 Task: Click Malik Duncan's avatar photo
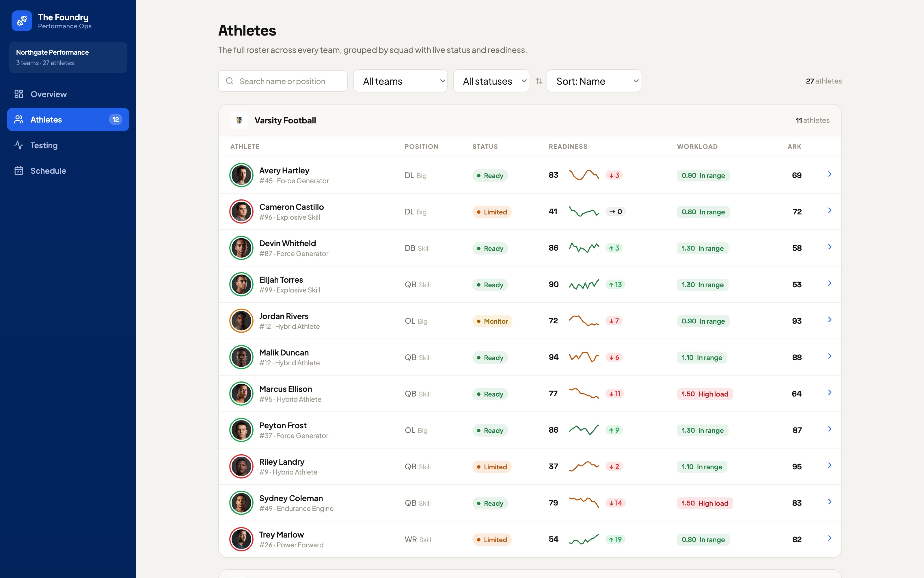coord(241,357)
